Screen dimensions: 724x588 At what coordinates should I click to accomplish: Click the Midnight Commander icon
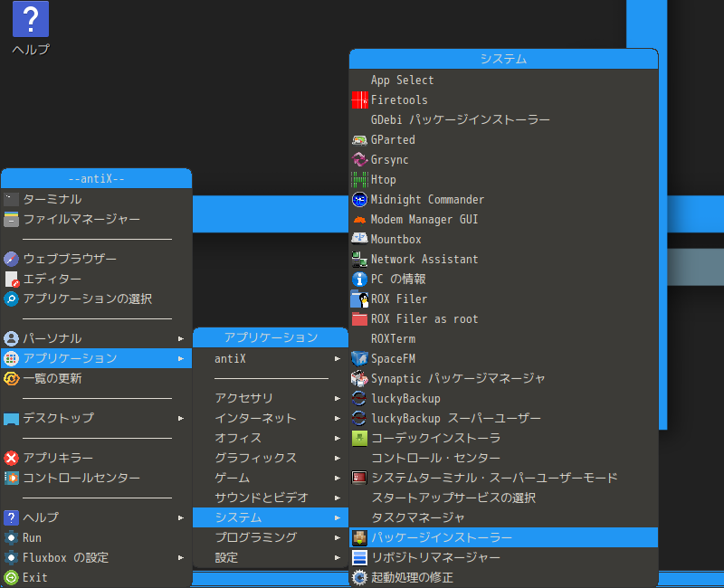(359, 199)
